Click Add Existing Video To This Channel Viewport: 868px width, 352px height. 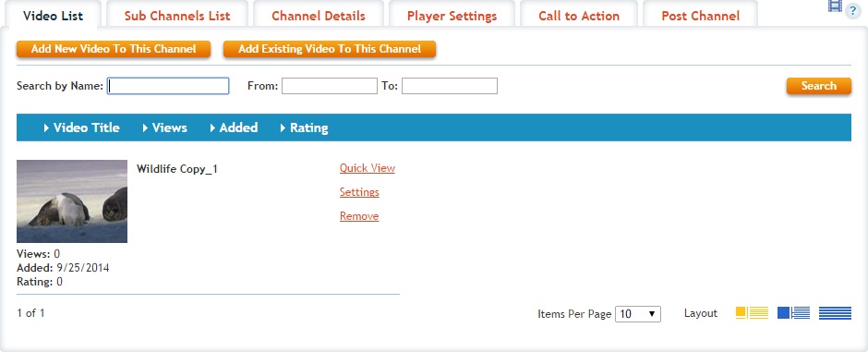pos(330,49)
